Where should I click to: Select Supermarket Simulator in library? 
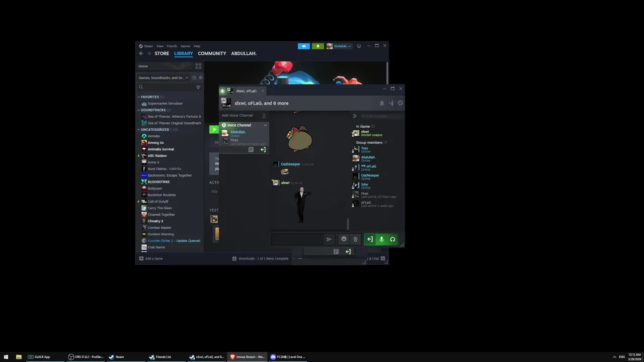[165, 103]
